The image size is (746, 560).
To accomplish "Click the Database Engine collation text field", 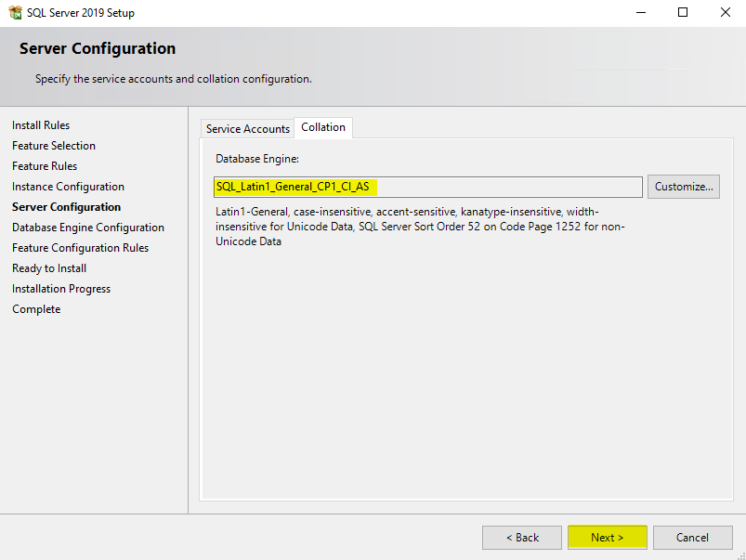I will click(427, 187).
